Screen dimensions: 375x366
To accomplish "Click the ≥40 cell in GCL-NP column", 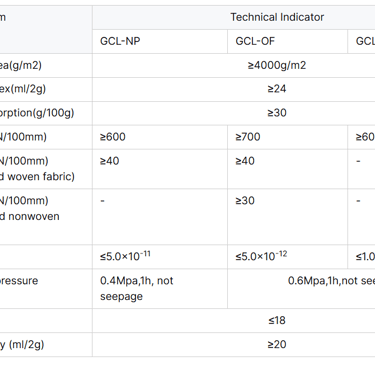I will click(160, 169).
